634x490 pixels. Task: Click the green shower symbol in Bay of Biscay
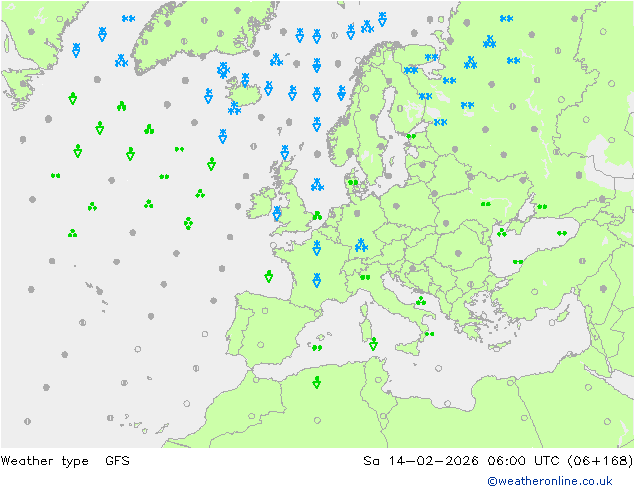click(x=268, y=277)
